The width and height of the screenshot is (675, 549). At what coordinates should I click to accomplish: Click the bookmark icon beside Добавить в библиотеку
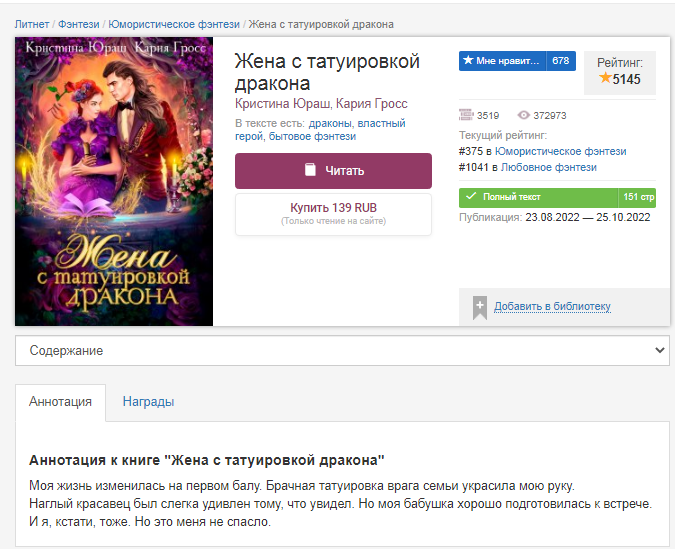coord(480,307)
